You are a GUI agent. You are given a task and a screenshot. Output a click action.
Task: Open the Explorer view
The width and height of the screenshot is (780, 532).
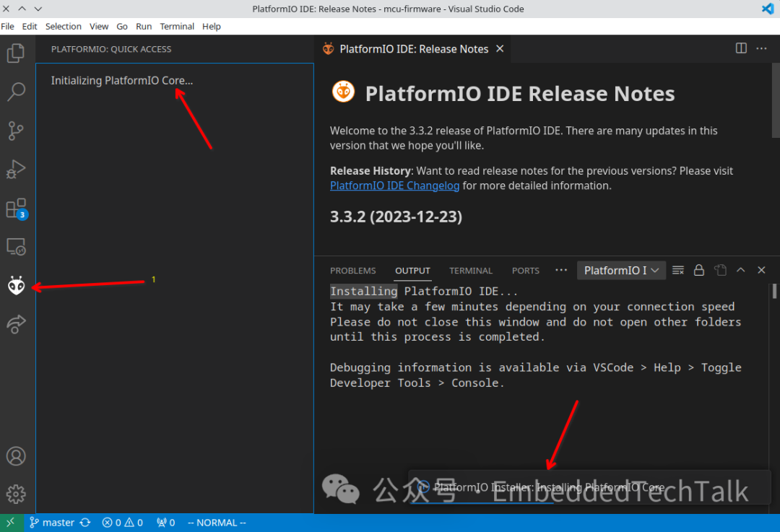coord(17,53)
